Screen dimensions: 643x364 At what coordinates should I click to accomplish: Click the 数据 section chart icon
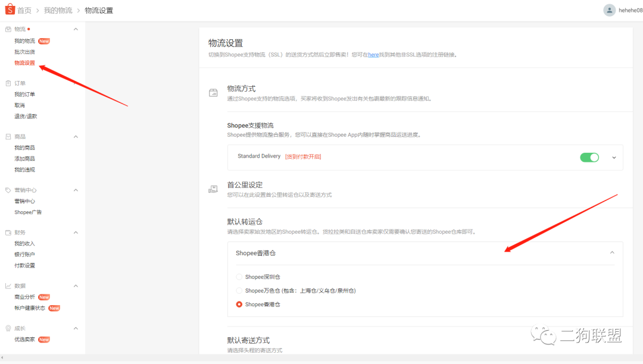coord(7,285)
